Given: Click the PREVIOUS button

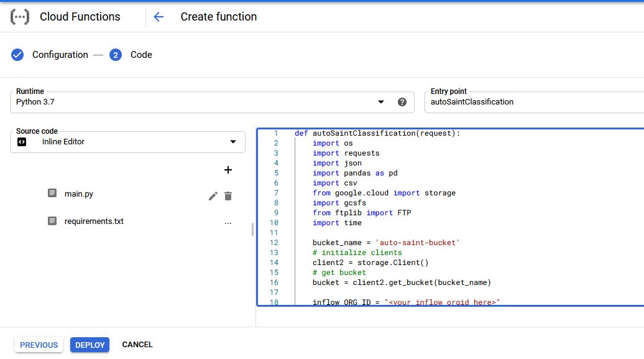Looking at the screenshot, I should (39, 345).
